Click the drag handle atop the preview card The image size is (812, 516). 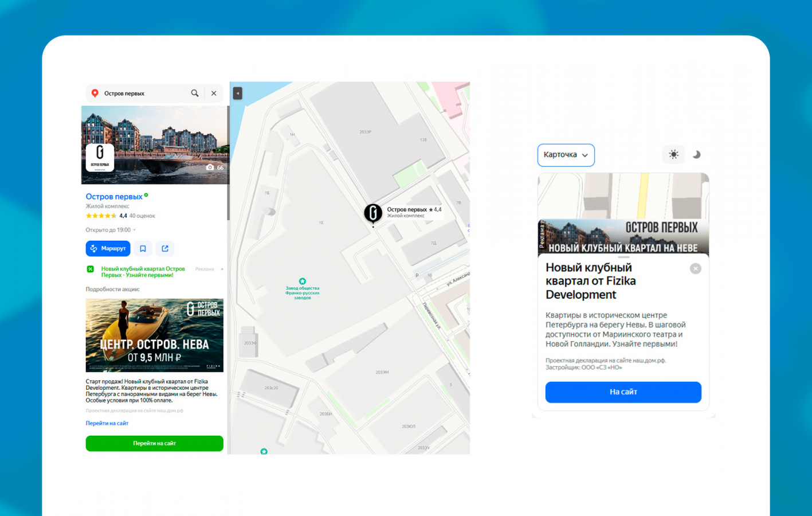coord(623,257)
